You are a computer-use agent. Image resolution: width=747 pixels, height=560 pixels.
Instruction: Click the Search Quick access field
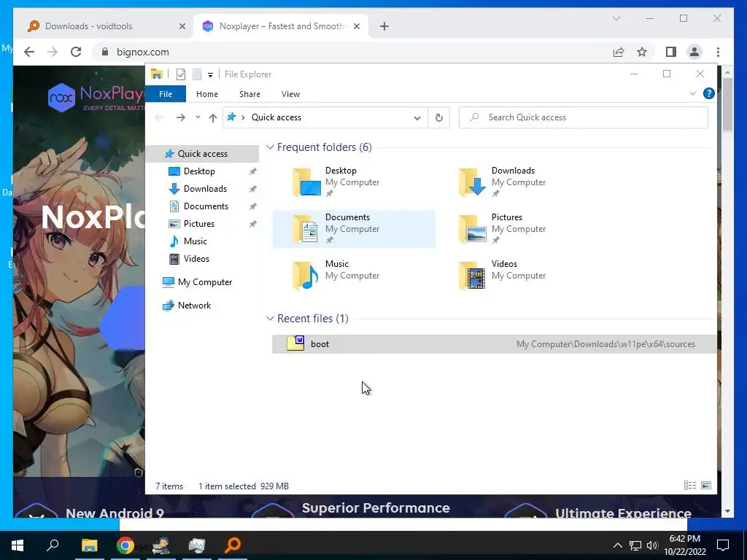(584, 117)
